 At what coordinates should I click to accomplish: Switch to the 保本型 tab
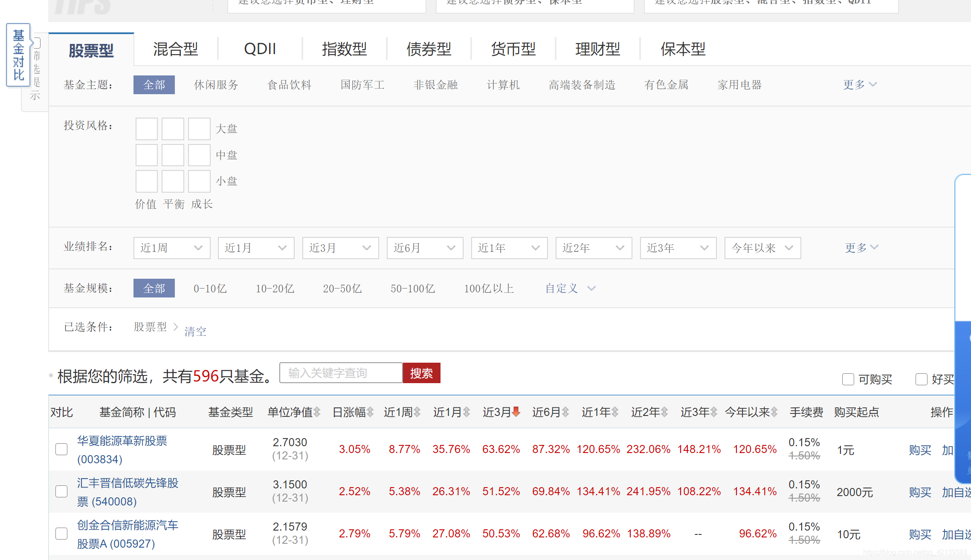click(x=683, y=49)
